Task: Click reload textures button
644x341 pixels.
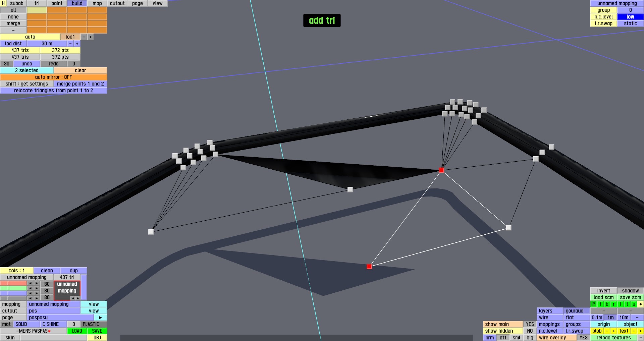Action: [613, 338]
